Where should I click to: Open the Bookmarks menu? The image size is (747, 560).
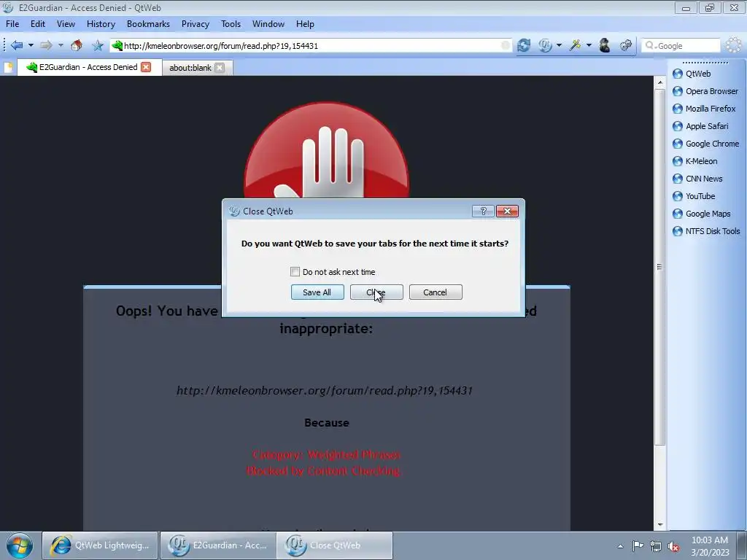tap(148, 24)
